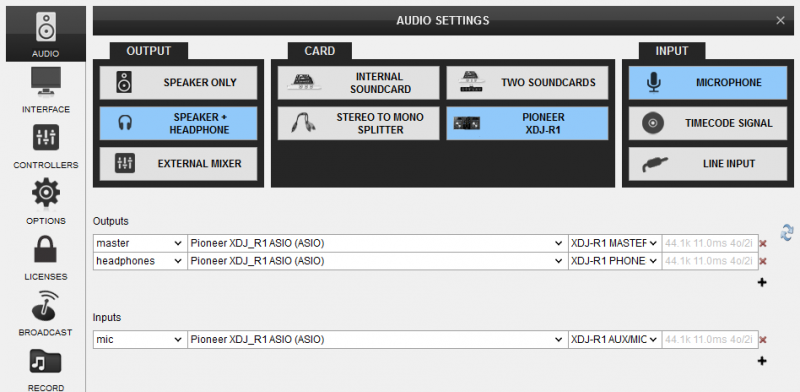Select the Timecode Signal input
Viewport: 800px width, 392px height.
pyautogui.click(x=708, y=124)
